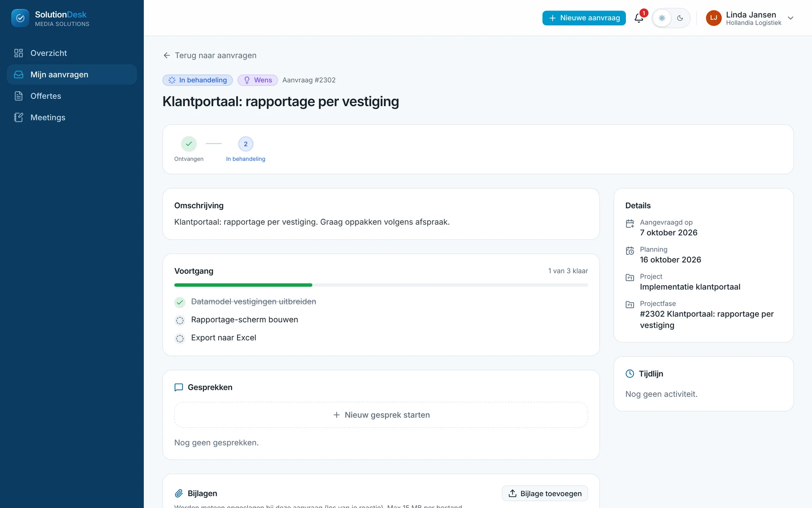Click the 16 oktober 2026 planning date

pyautogui.click(x=670, y=260)
